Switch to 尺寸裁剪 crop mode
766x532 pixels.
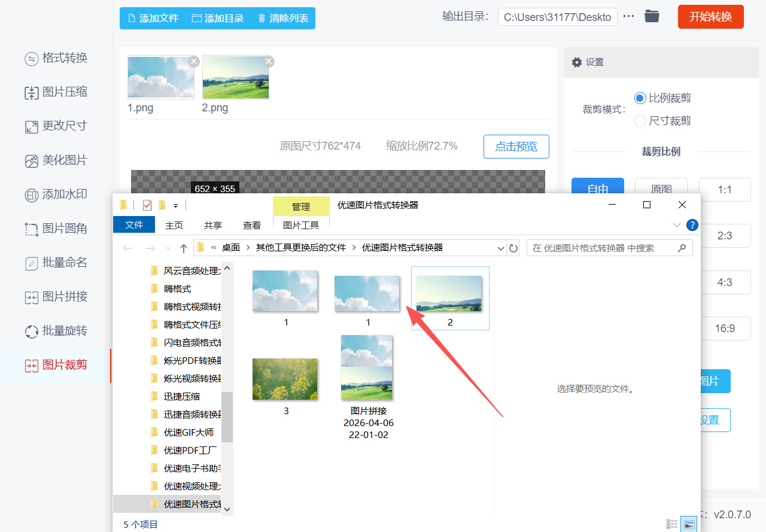640,120
